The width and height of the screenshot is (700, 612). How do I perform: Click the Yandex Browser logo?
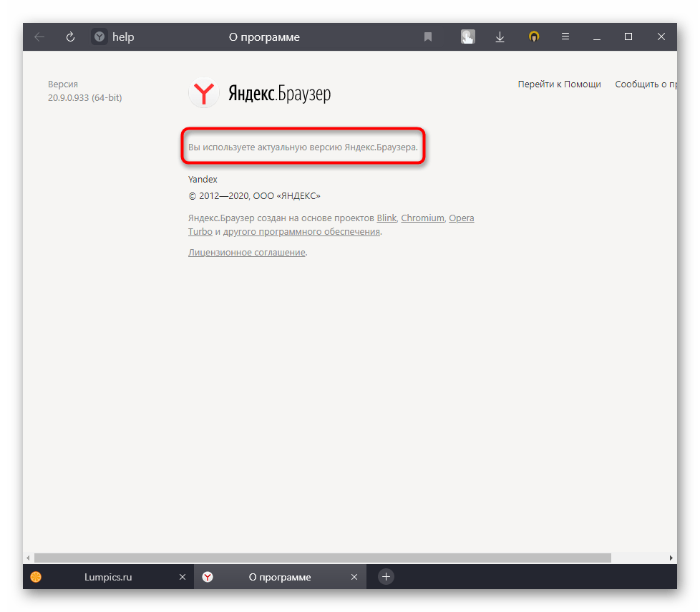coord(259,94)
